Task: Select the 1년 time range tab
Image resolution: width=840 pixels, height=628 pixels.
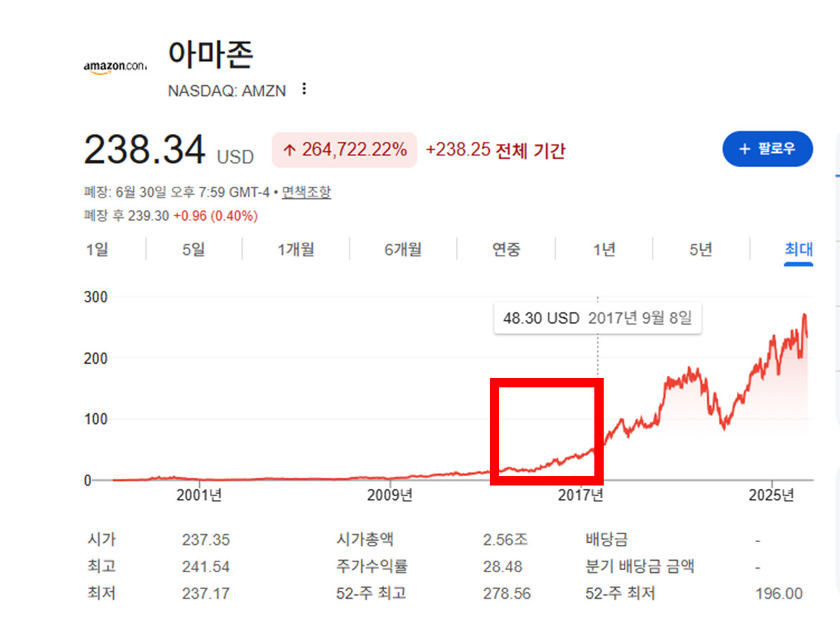Action: click(x=604, y=249)
